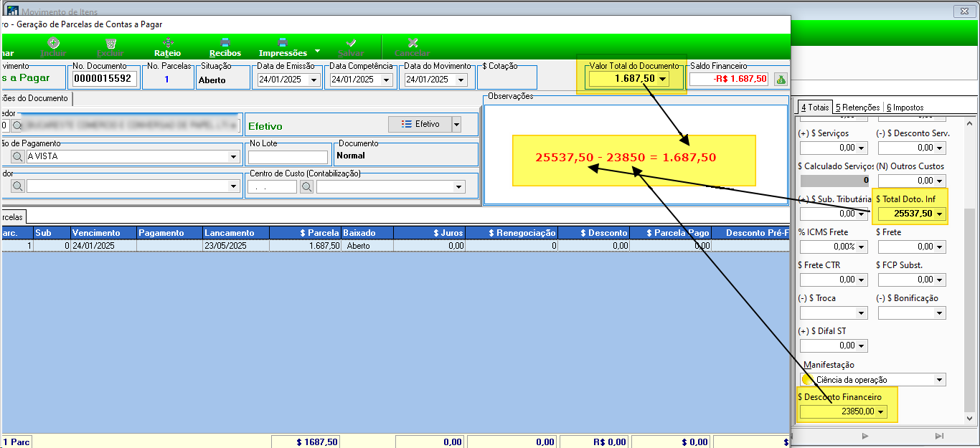Open the $ FCP Subst. dropdown
Viewport: 980px width, 448px height.
(940, 280)
